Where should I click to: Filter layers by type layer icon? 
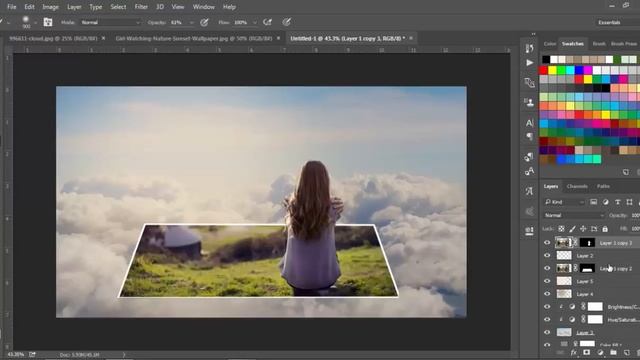(618, 202)
